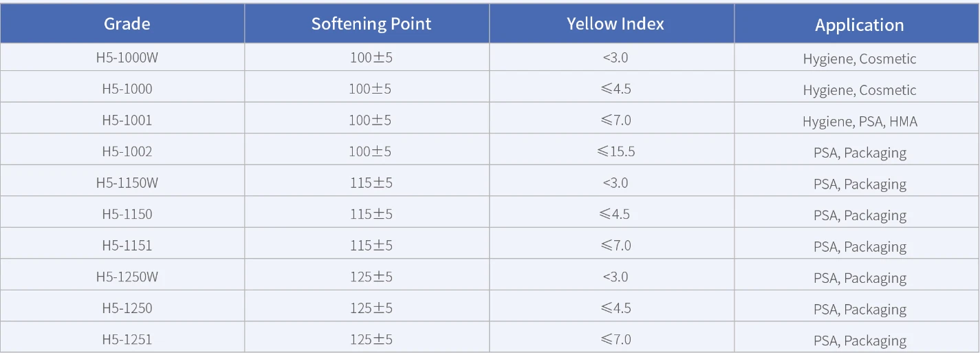Click the 125±5 value for H5-1251
The image size is (980, 353).
pyautogui.click(x=371, y=339)
